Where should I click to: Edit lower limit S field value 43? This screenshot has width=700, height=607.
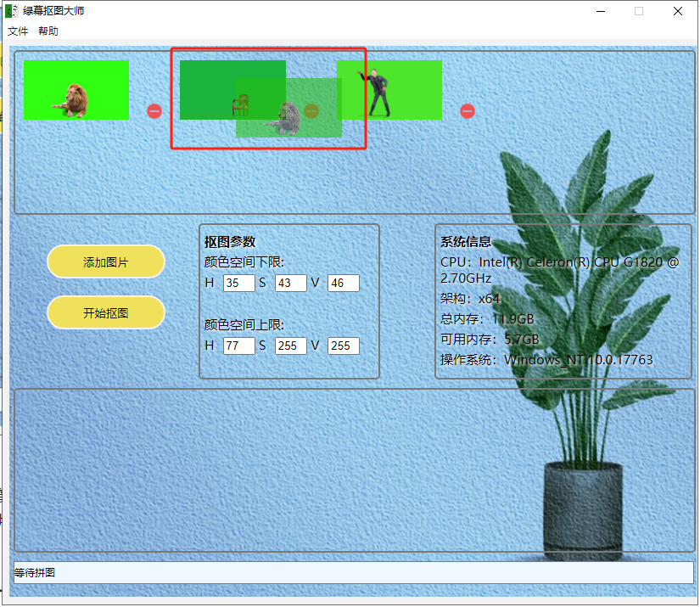(x=291, y=283)
